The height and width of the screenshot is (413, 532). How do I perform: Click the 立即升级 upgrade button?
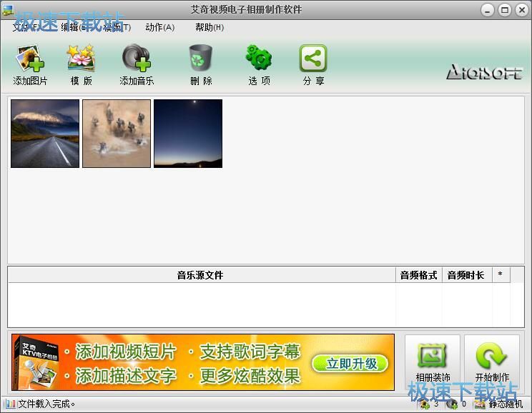[350, 364]
